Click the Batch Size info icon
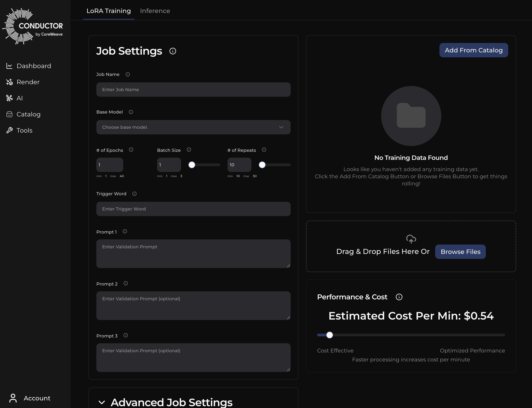 click(189, 150)
